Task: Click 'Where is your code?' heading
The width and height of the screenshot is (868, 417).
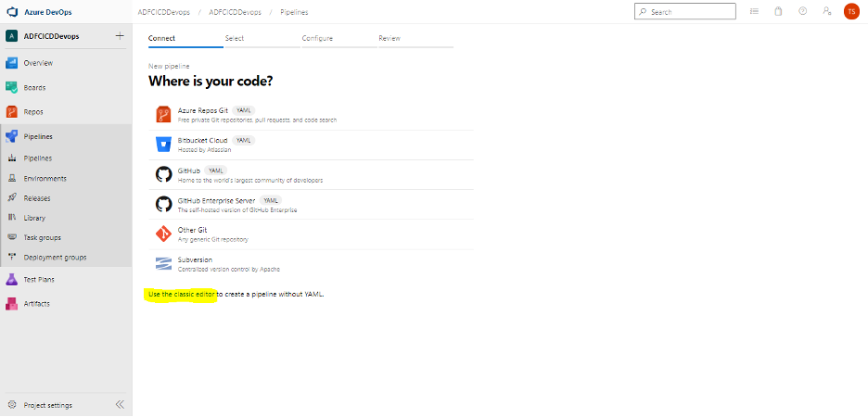Action: tap(211, 81)
